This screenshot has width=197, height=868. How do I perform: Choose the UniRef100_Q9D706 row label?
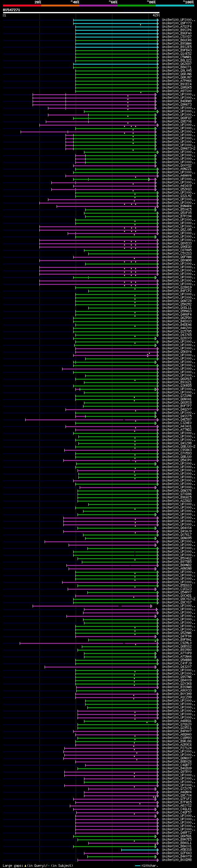point(176,121)
